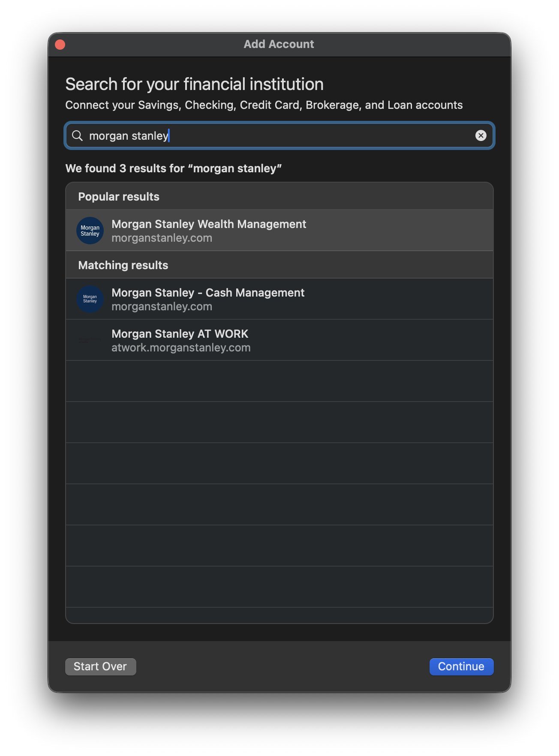The image size is (559, 756).
Task: Click the results count message text
Action: 174,168
